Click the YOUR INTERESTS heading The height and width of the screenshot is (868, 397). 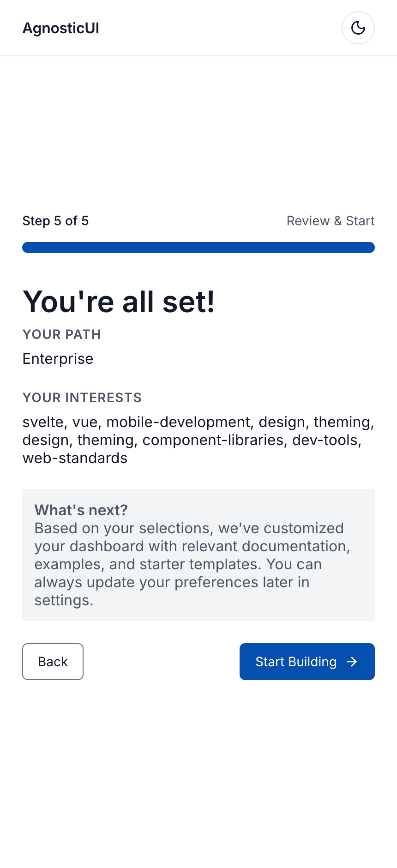[82, 397]
